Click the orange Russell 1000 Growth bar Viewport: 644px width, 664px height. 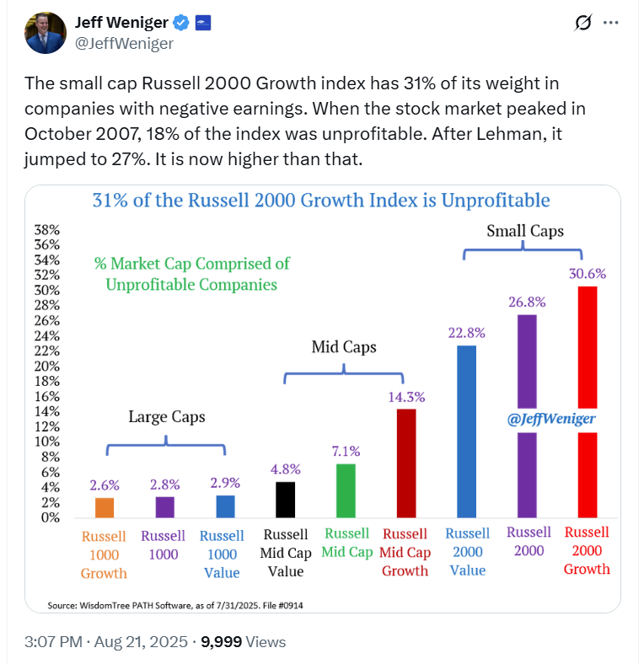click(105, 507)
